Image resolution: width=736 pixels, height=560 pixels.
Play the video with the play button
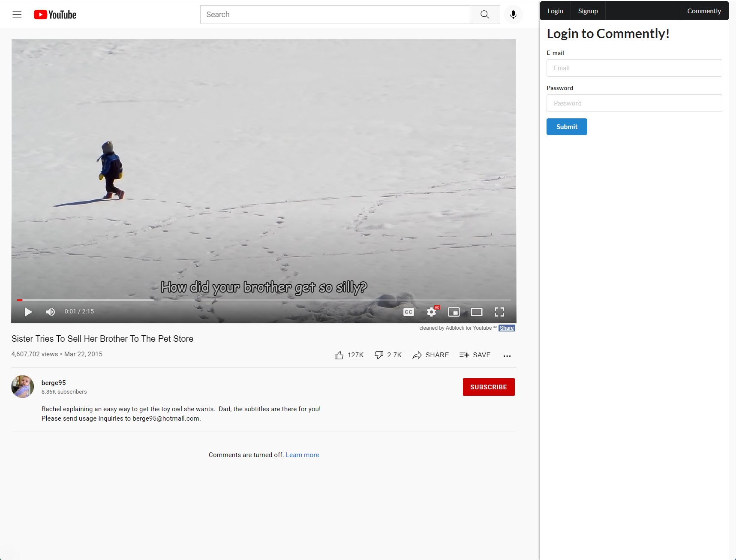pos(28,312)
